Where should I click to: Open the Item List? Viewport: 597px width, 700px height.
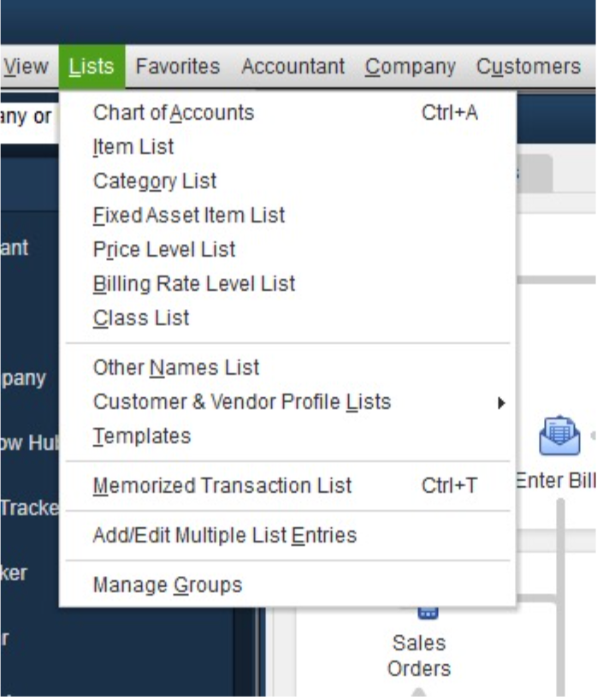pyautogui.click(x=287, y=146)
